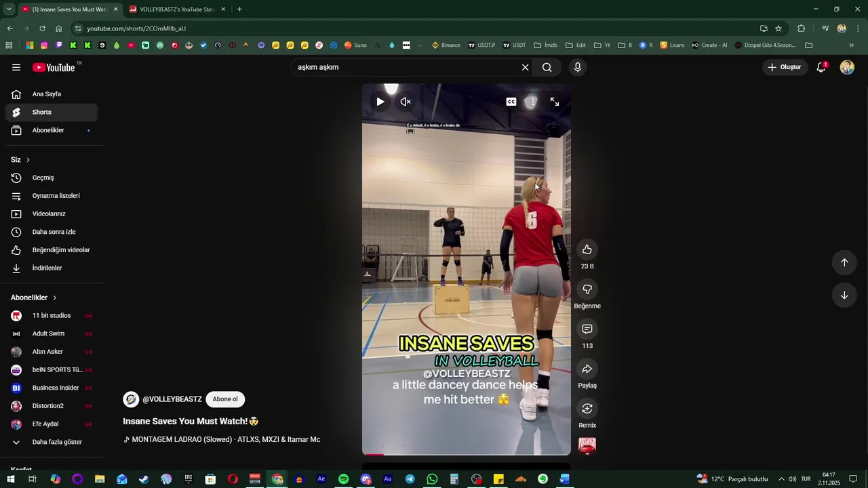This screenshot has height=488, width=868.
Task: Switch to the VOLLEYBEASTZ YouTube Stats tab
Action: point(176,9)
